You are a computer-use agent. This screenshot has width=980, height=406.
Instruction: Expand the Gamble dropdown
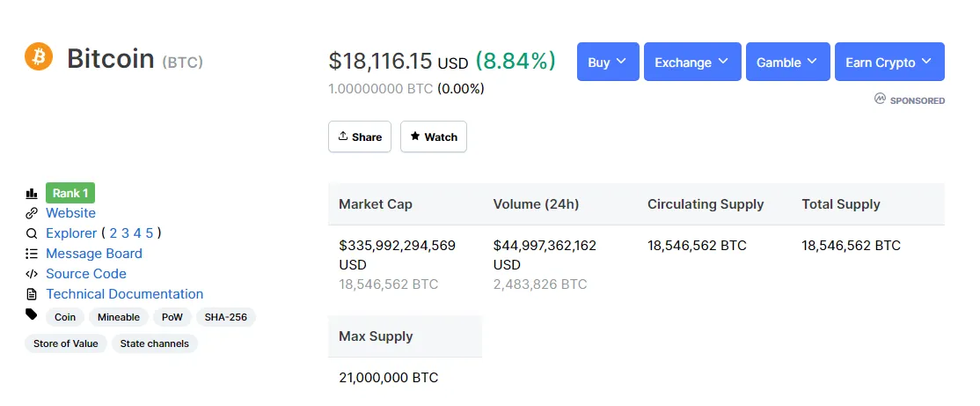(x=787, y=62)
